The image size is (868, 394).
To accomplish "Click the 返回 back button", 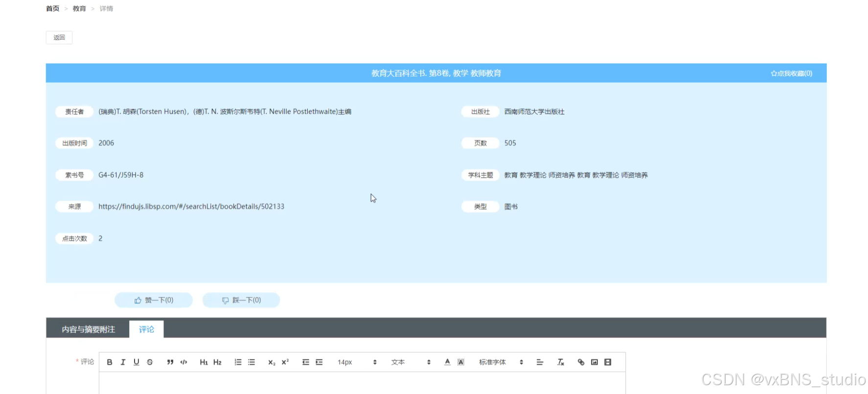I will (x=59, y=38).
